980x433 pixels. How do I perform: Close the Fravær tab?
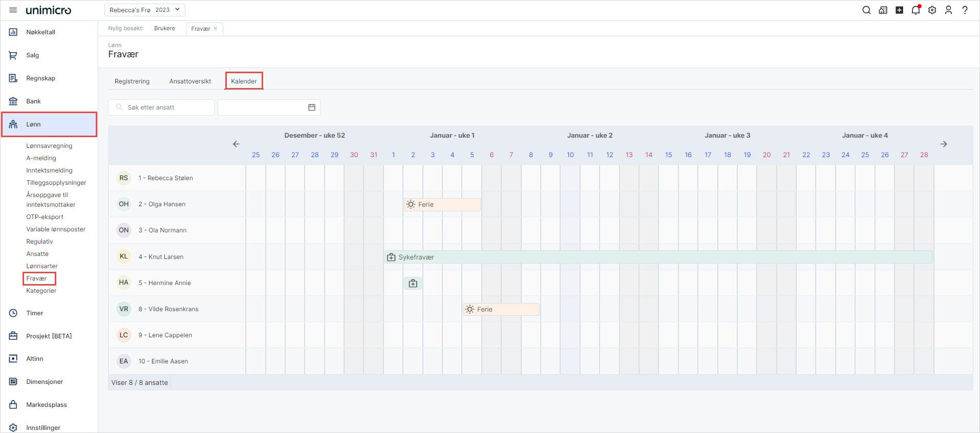[x=216, y=29]
